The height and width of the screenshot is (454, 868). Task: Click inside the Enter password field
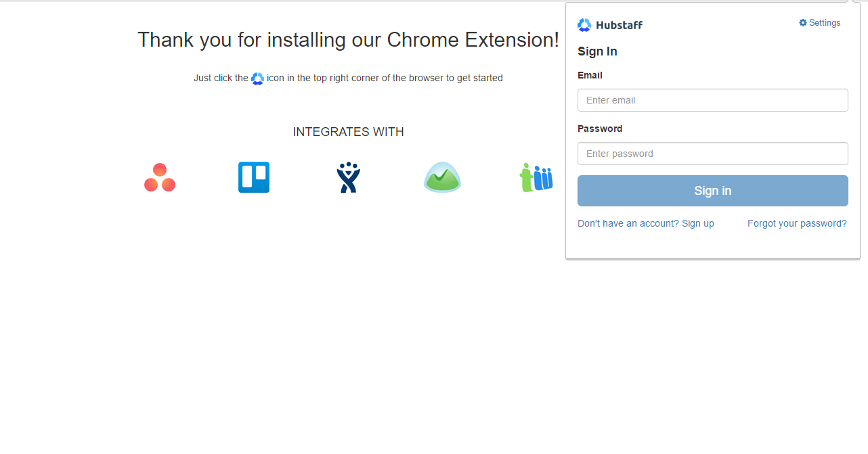pos(712,154)
